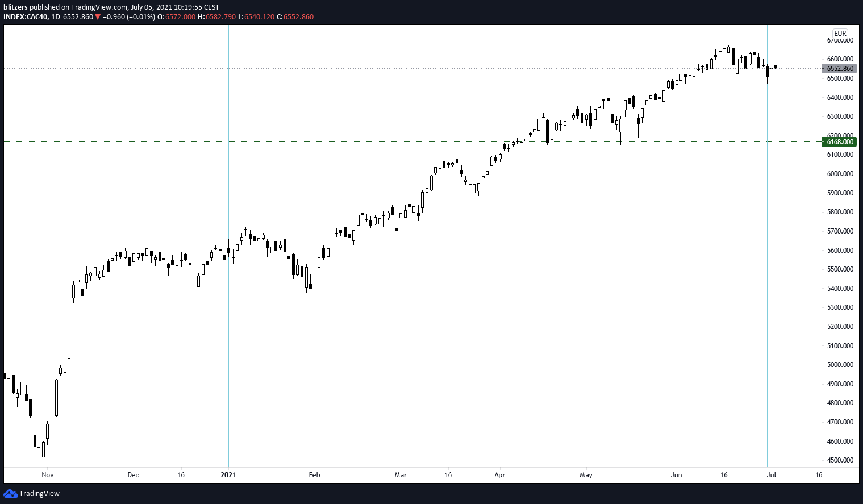Click the TradingView wordmark at bottom left
863x504 pixels.
[39, 493]
